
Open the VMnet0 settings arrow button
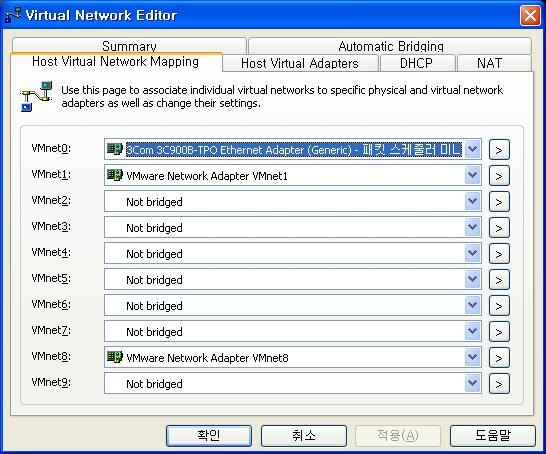point(499,150)
